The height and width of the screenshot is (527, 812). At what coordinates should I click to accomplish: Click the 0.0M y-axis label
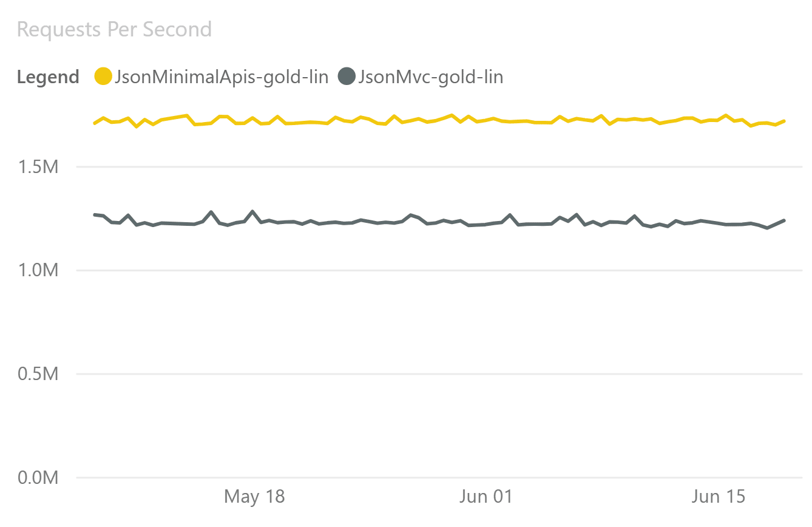[x=38, y=478]
